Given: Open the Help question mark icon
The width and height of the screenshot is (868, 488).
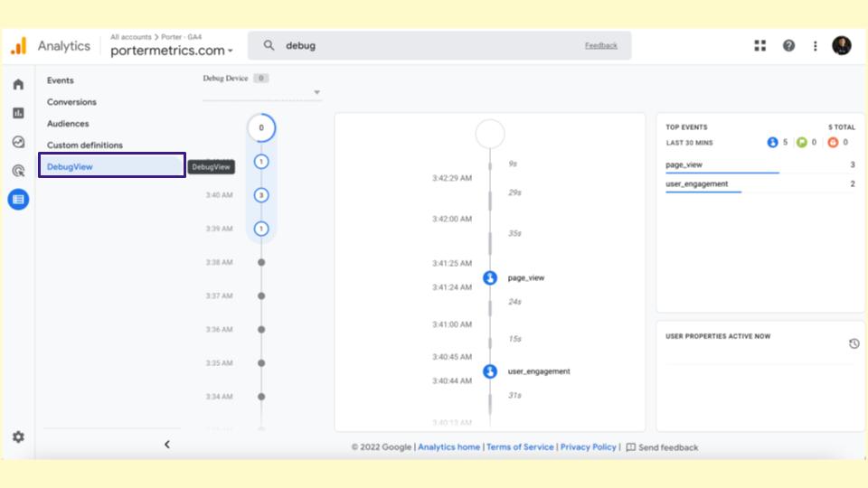Looking at the screenshot, I should [x=788, y=45].
